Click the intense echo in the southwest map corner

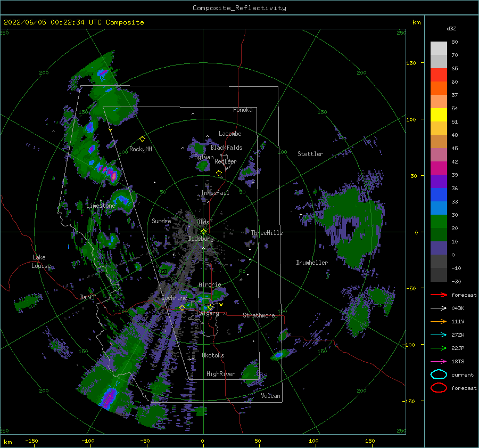pos(109,397)
